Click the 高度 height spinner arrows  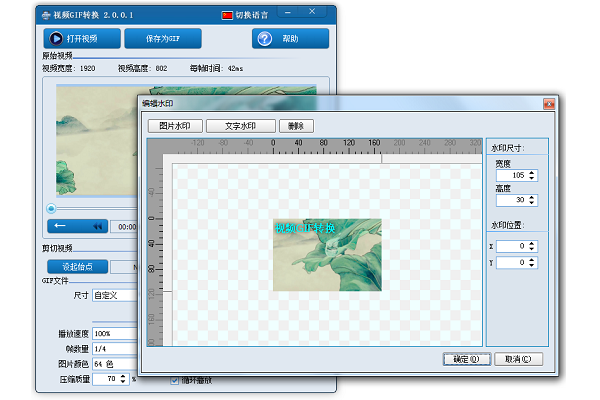pyautogui.click(x=531, y=201)
